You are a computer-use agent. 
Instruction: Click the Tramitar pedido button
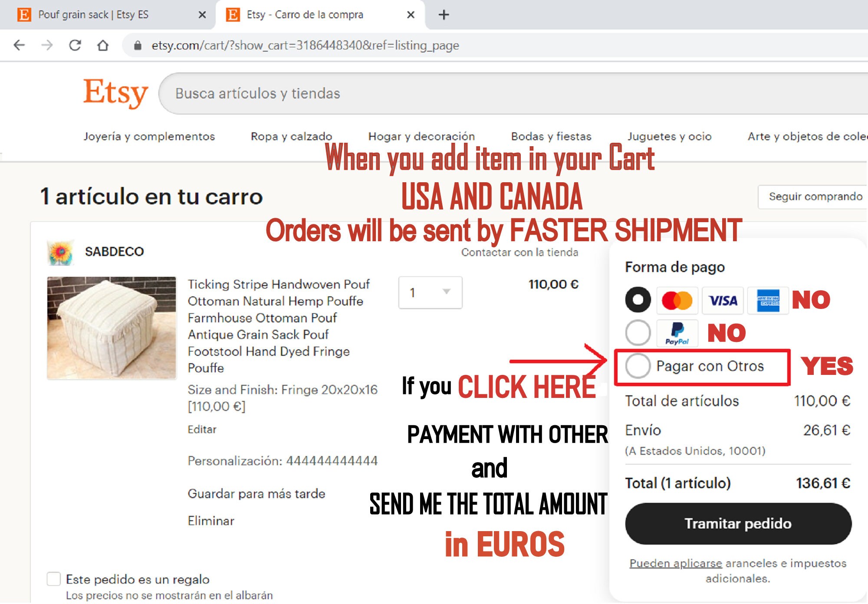[738, 524]
